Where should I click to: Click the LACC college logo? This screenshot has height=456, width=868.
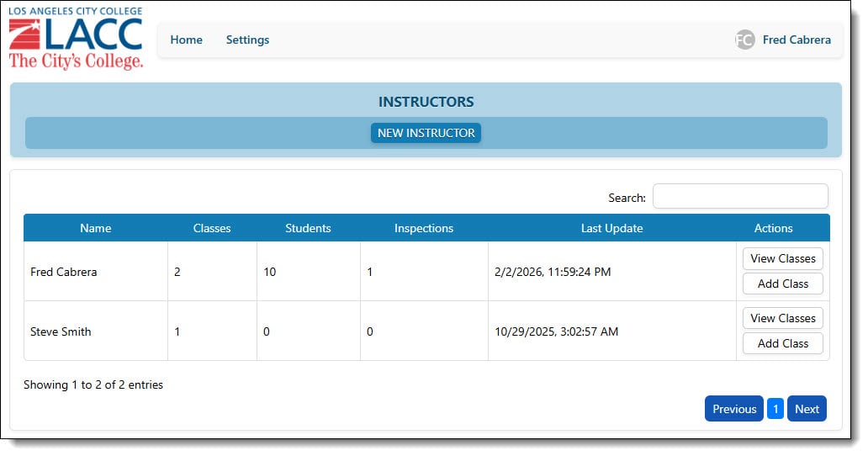(76, 39)
